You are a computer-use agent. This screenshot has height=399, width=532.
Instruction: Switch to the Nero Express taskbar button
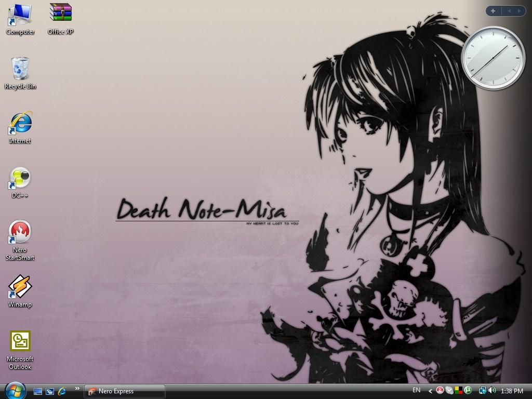[125, 391]
